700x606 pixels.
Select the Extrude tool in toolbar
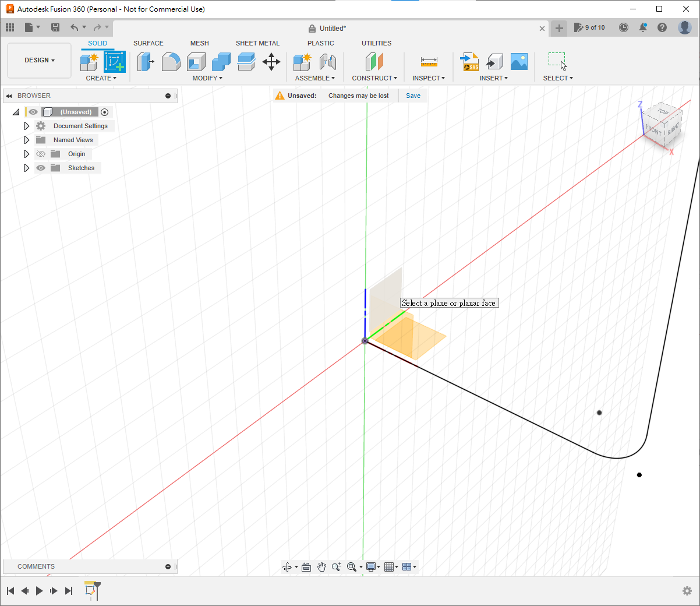tap(145, 61)
